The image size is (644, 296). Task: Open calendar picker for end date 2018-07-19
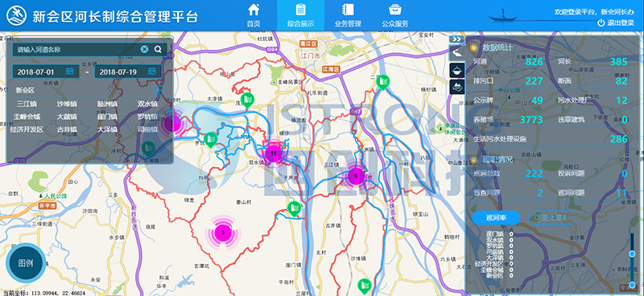(x=152, y=72)
